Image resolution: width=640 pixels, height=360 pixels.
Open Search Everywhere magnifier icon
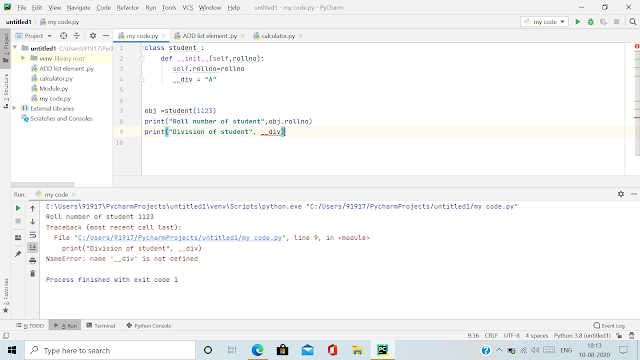[633, 22]
